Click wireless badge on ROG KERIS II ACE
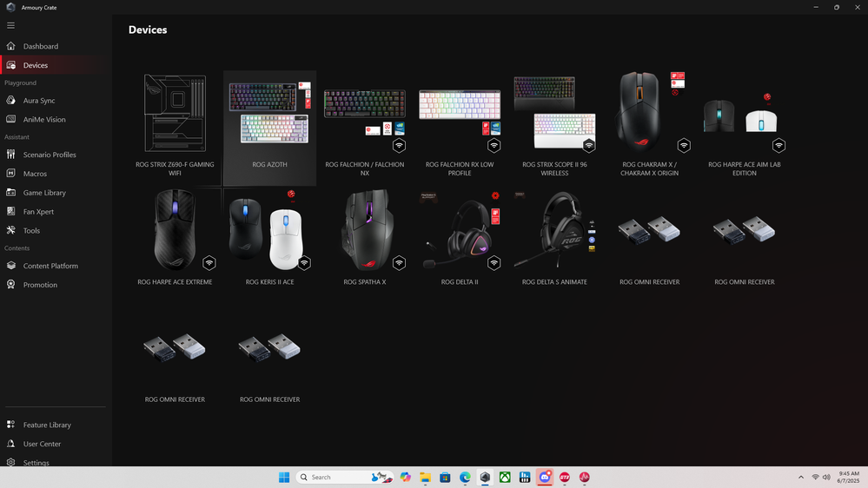The image size is (868, 488). [304, 263]
